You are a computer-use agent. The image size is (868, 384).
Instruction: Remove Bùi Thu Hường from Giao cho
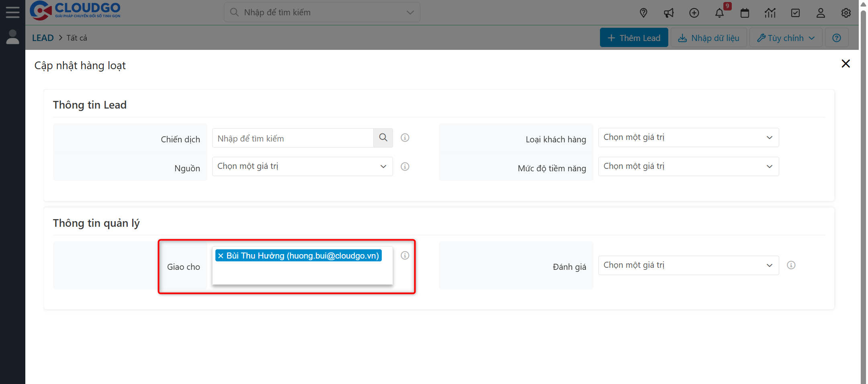221,256
